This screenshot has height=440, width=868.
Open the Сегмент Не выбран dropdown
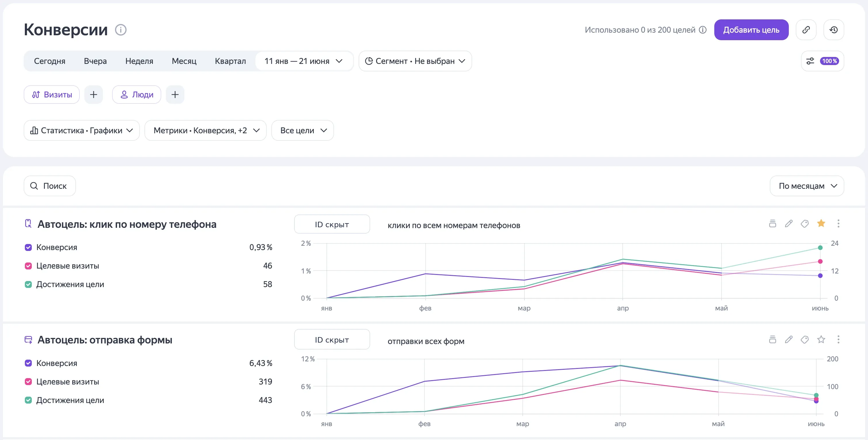[x=415, y=61]
